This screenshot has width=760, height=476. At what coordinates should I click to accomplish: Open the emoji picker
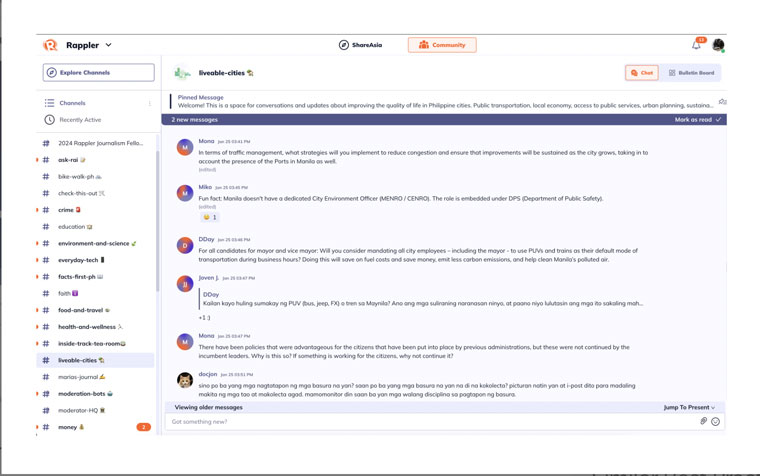click(x=715, y=422)
